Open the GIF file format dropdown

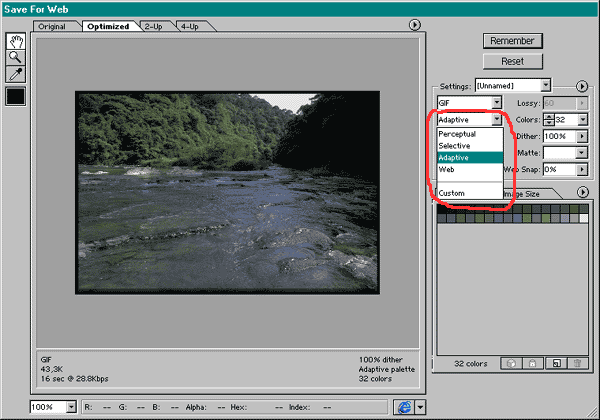coord(469,103)
